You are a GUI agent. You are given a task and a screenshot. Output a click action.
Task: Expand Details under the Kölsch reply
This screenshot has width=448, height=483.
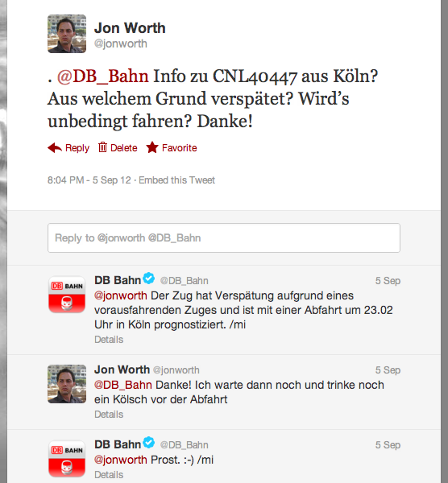[x=109, y=415]
